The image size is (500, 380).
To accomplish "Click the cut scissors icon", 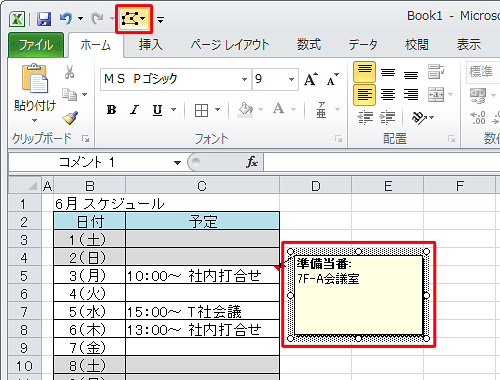I will [x=69, y=72].
